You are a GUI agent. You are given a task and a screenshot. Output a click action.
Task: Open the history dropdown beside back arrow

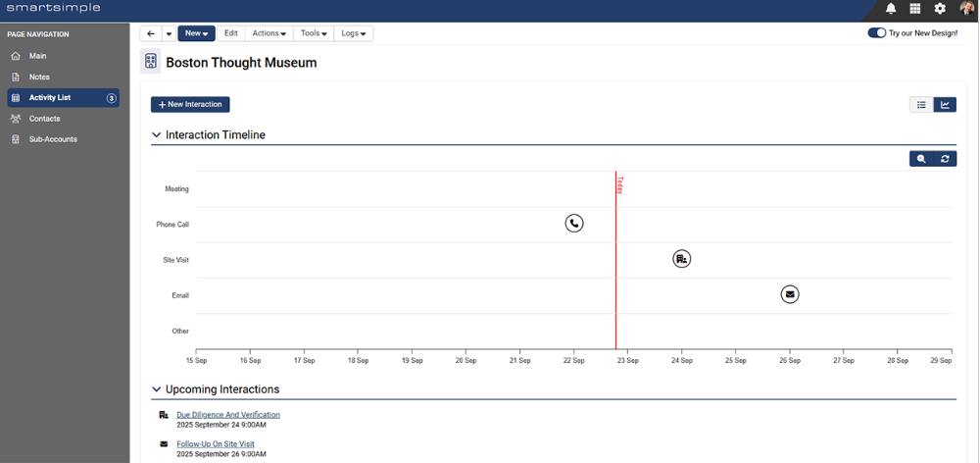coord(169,33)
